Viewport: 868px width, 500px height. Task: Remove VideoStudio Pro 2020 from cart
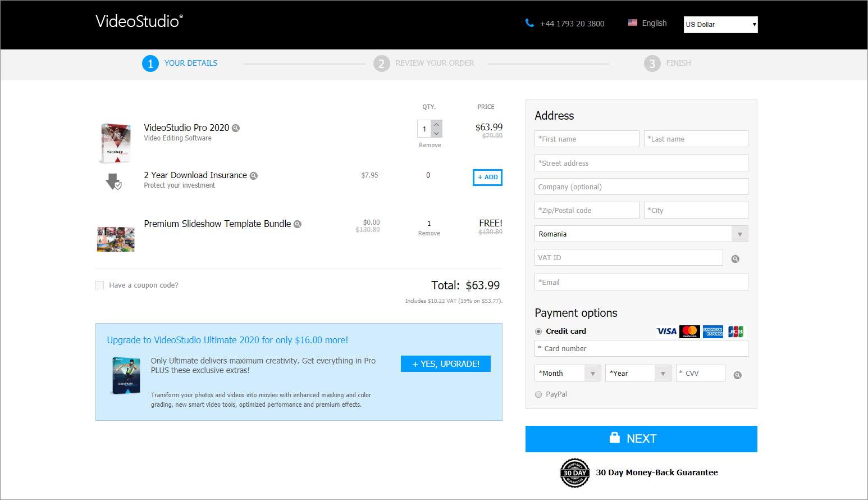[430, 146]
